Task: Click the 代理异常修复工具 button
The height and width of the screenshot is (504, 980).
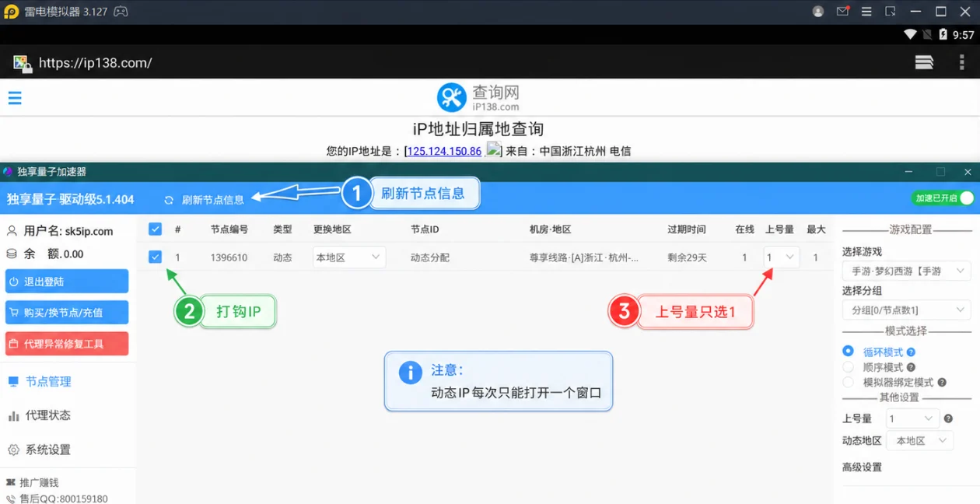Action: pyautogui.click(x=67, y=344)
